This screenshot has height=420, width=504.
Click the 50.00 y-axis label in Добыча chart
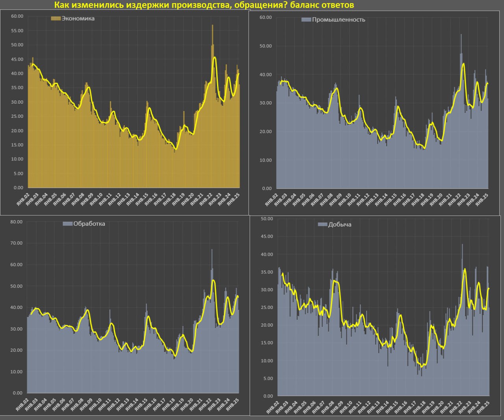tap(267, 219)
